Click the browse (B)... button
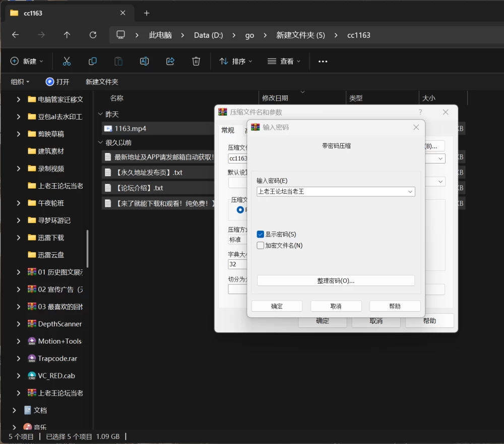504x444 pixels. pyautogui.click(x=434, y=146)
